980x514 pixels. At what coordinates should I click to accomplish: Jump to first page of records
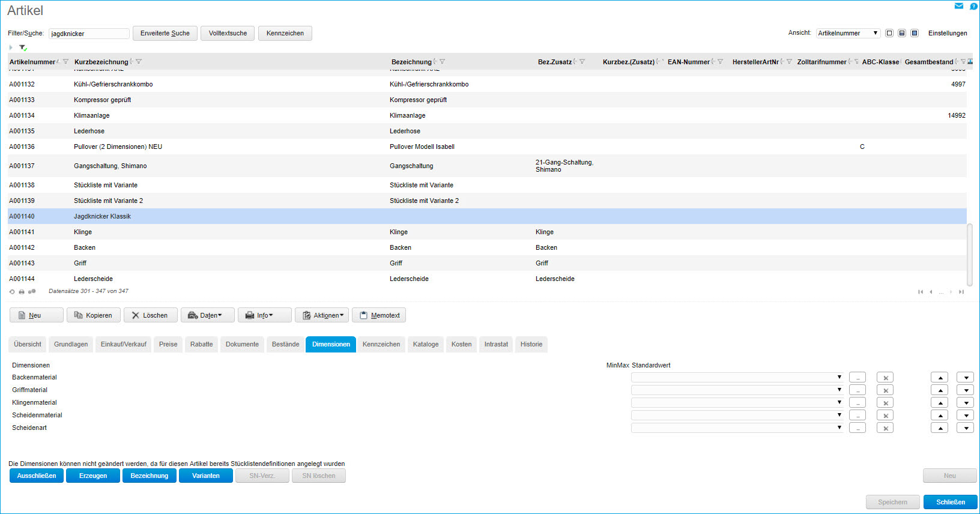pos(920,292)
